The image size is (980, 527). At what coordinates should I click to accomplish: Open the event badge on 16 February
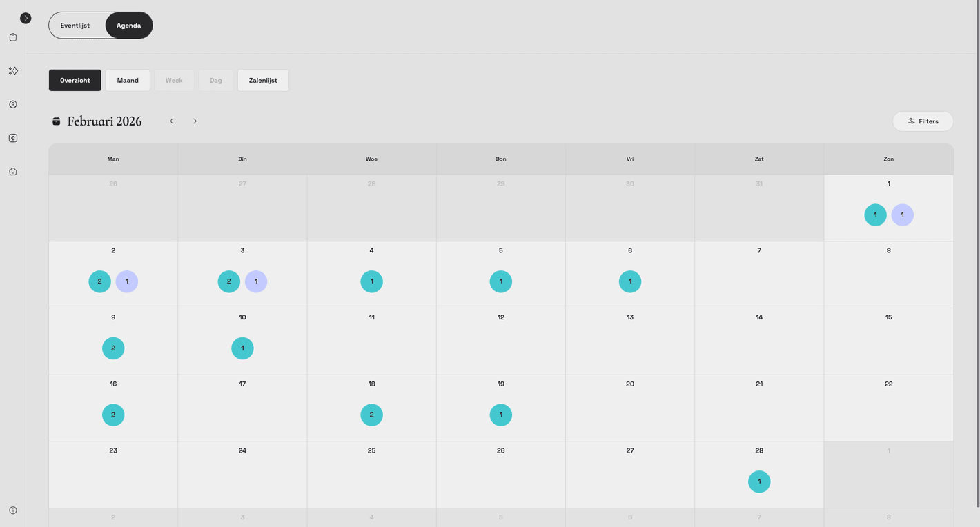[x=113, y=415]
